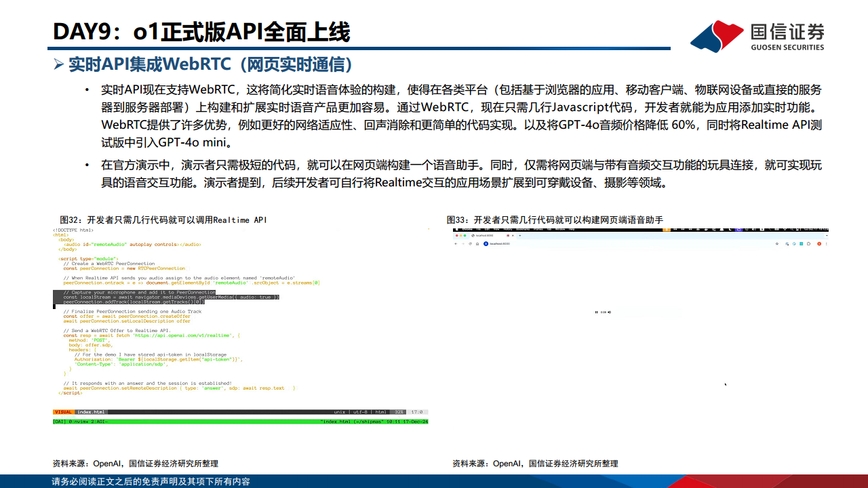Click the 32% position indicator in statusline
868x488 pixels.
(399, 412)
